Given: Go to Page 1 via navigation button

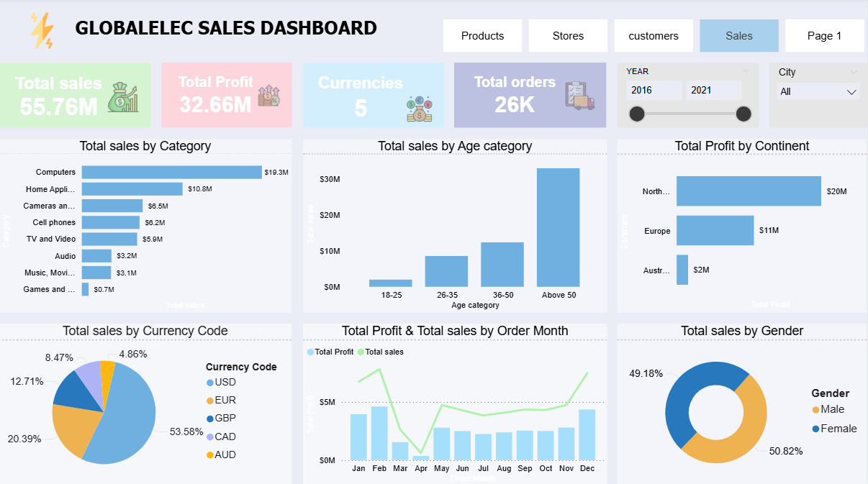Looking at the screenshot, I should tap(824, 35).
